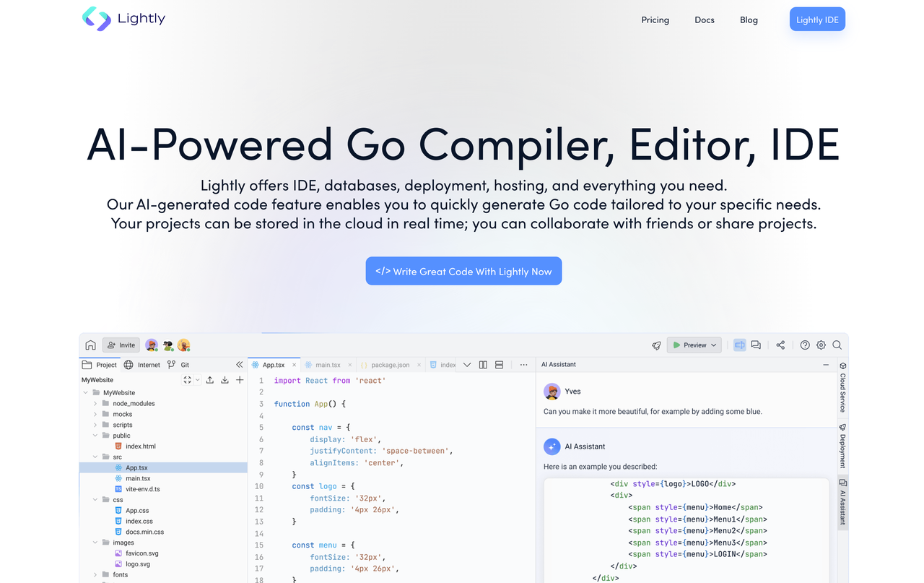Click the locate-file target icon in the file tree

pos(188,380)
